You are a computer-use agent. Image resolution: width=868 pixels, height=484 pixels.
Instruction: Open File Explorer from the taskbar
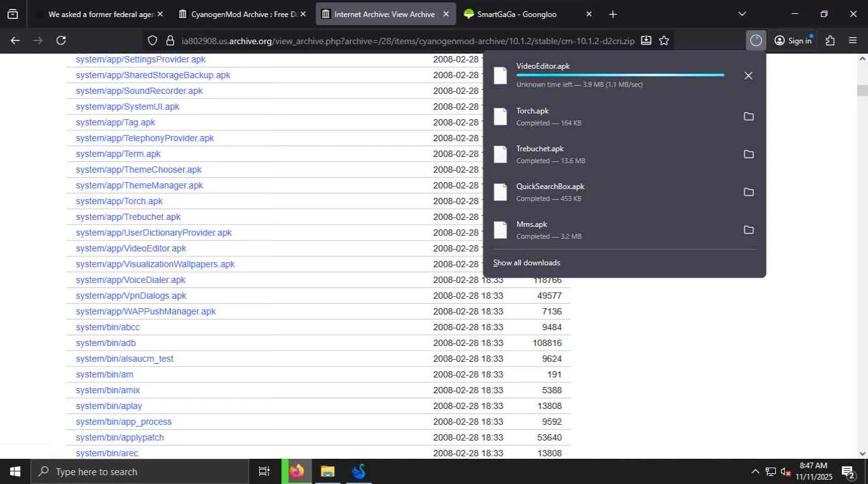(327, 471)
